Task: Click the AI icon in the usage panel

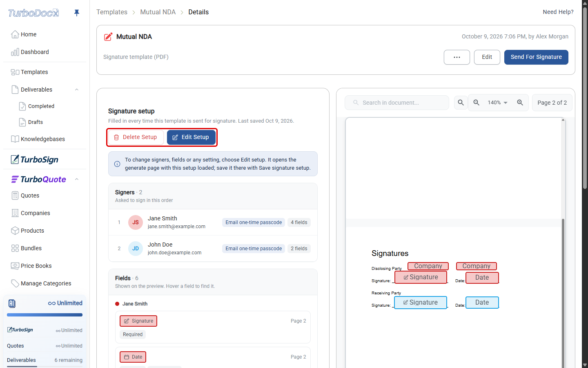Action: (x=12, y=303)
